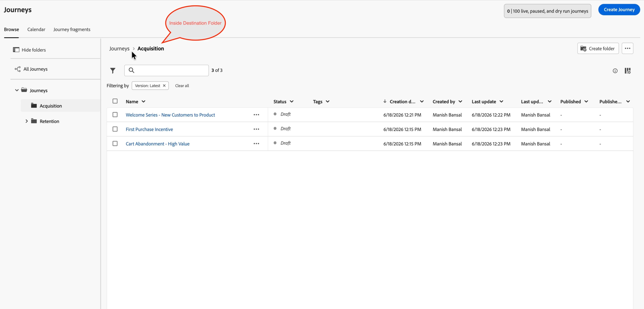Open the Status column dropdown
Image resolution: width=644 pixels, height=309 pixels.
pyautogui.click(x=292, y=101)
